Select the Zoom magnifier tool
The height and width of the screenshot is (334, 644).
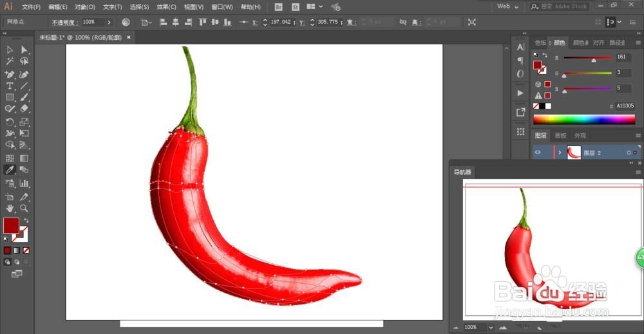tap(24, 208)
